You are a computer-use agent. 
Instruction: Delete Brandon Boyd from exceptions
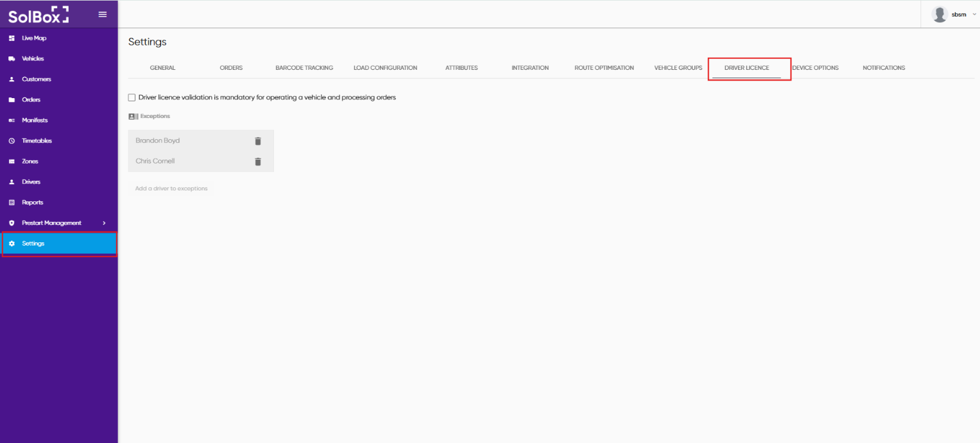(258, 141)
